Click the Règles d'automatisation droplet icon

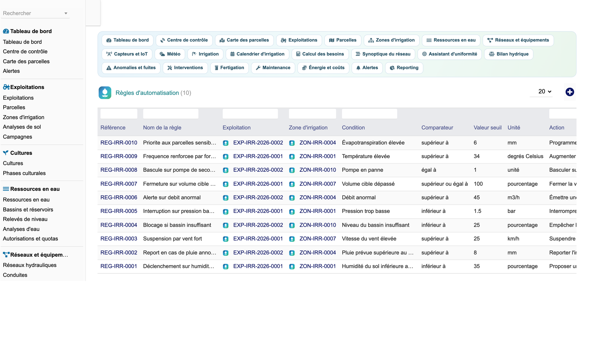click(x=105, y=93)
